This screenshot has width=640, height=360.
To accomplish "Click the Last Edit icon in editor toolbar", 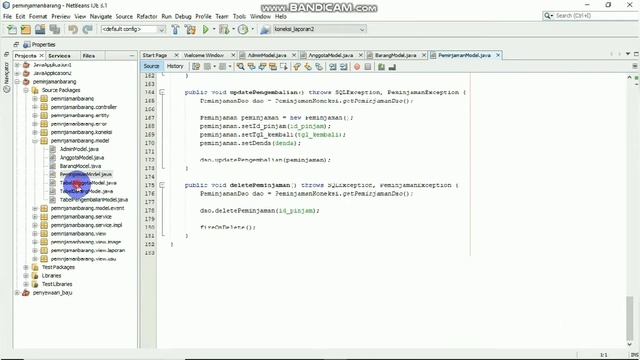I will click(x=196, y=67).
